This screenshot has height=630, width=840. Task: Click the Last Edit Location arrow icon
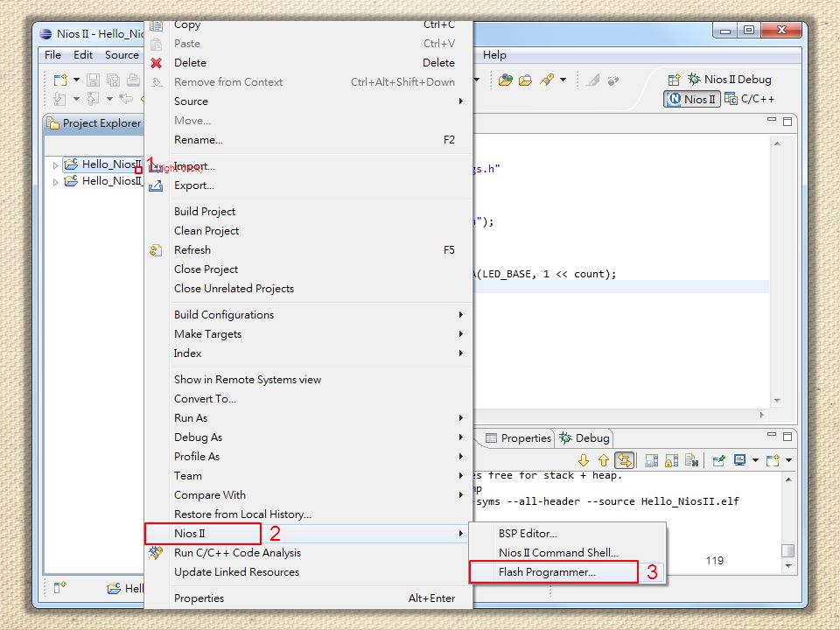(x=126, y=99)
